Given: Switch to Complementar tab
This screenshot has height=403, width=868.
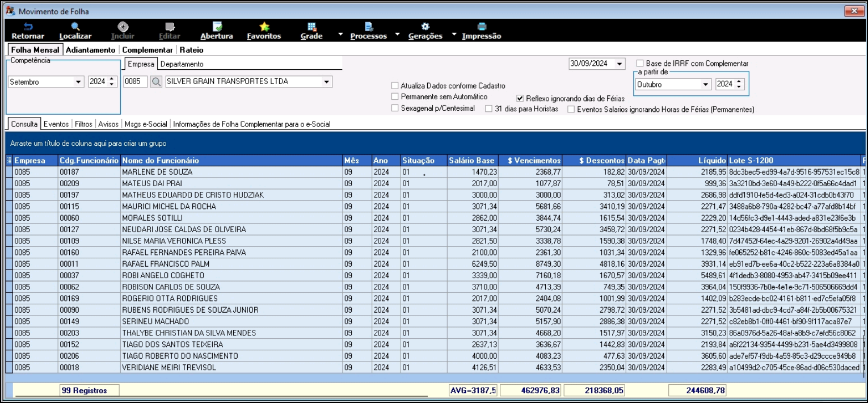Looking at the screenshot, I should point(148,50).
